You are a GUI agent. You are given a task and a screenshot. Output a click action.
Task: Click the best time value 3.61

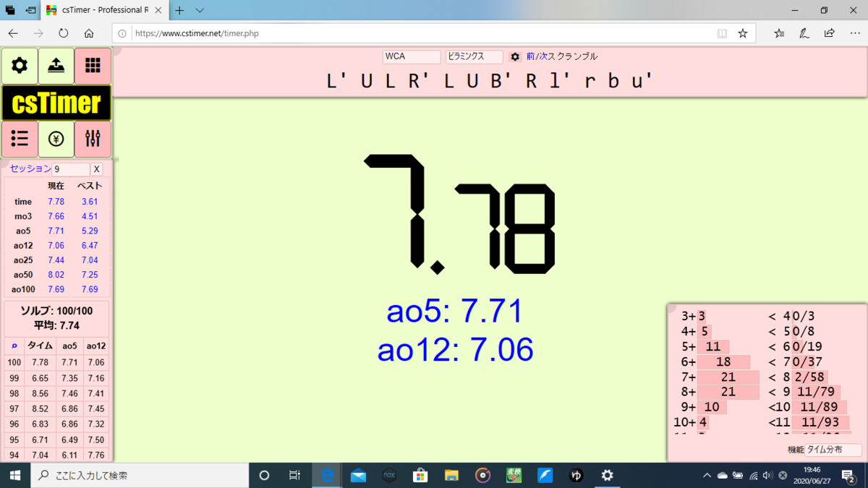point(90,202)
